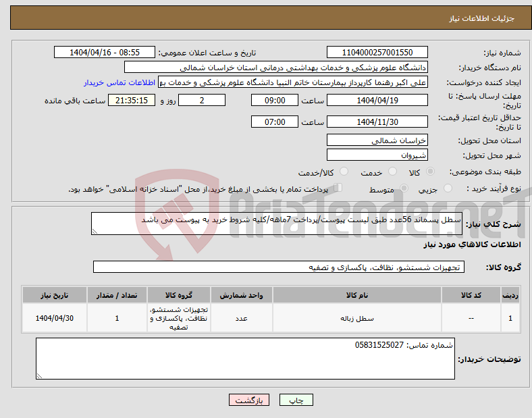Click the اطلاعات کالاهای مورد نیاز section heading
The image size is (532, 418).
(472, 244)
